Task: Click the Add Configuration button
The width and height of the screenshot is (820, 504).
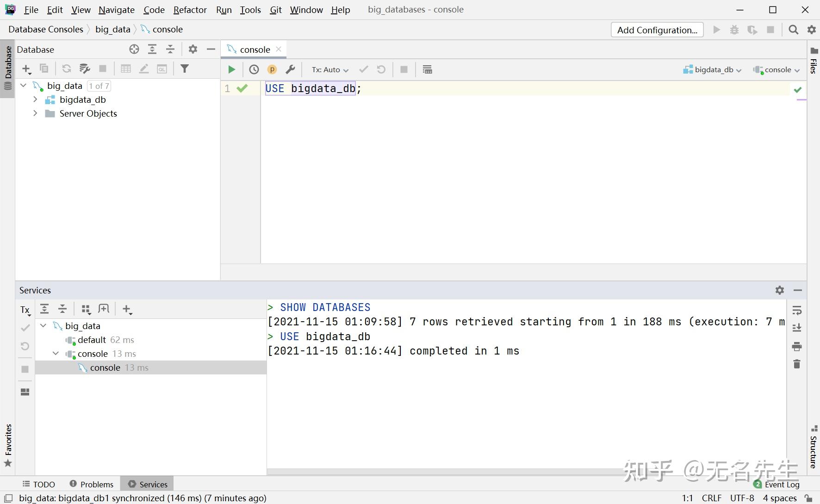Action: [657, 30]
